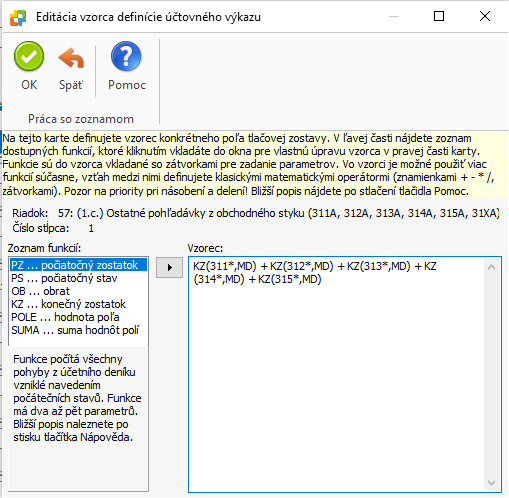This screenshot has height=498, width=509.
Task: Maximize the formula editing window
Action: (x=439, y=16)
